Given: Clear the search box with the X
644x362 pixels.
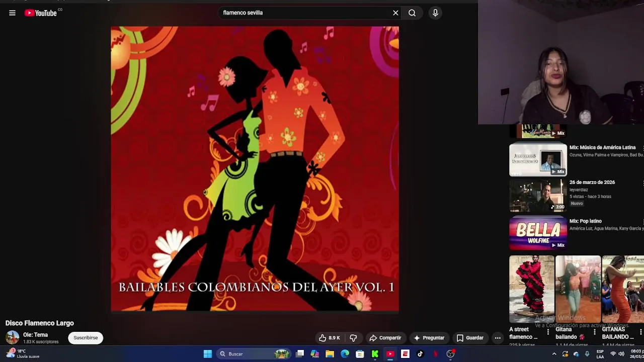Looking at the screenshot, I should 395,13.
